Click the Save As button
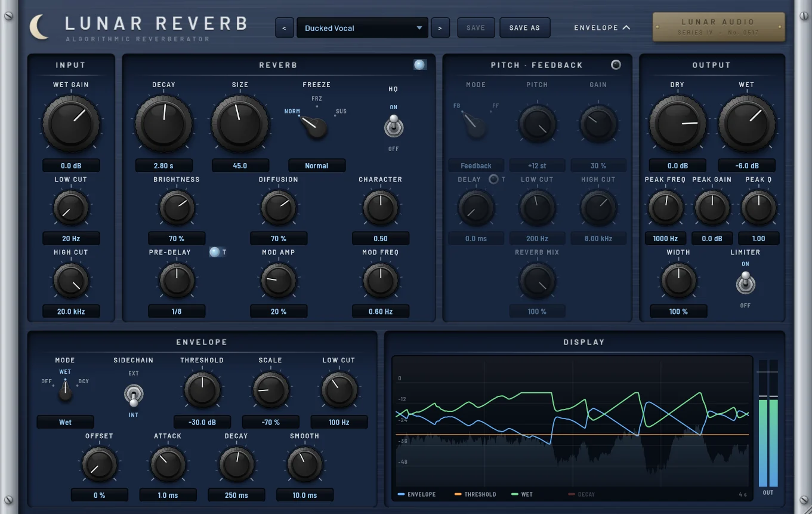This screenshot has height=514, width=812. click(x=524, y=27)
